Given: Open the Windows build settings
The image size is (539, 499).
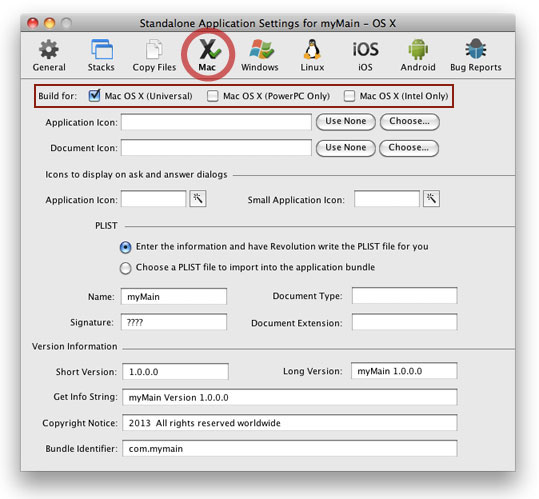Looking at the screenshot, I should (x=260, y=56).
